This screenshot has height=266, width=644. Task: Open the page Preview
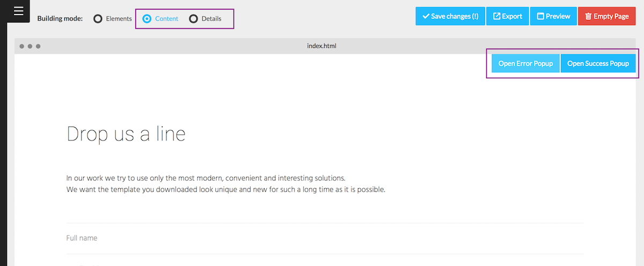(x=553, y=16)
